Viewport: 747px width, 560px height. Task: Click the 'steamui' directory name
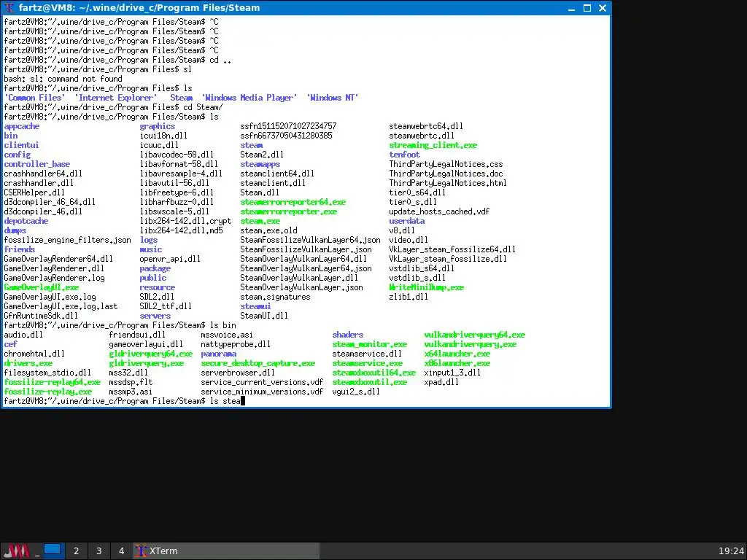[255, 306]
